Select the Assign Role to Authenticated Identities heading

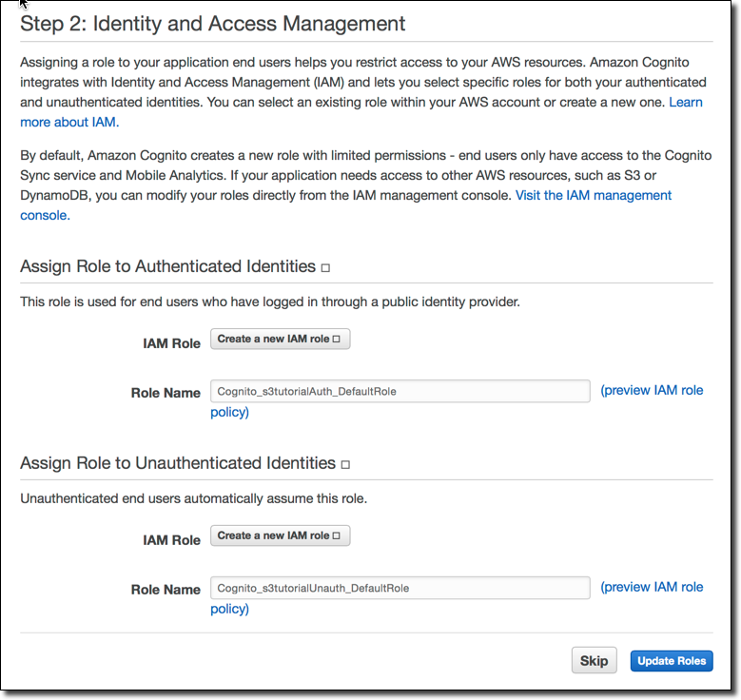pyautogui.click(x=167, y=266)
